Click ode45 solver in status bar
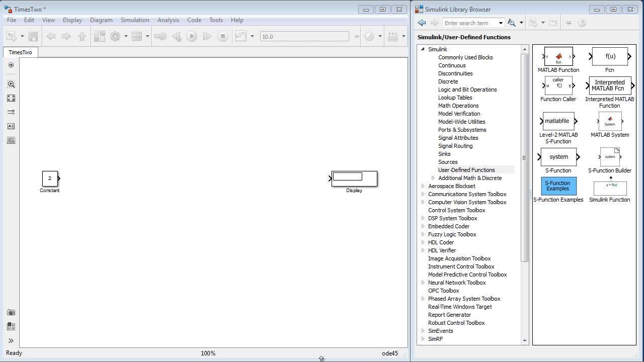This screenshot has width=644, height=362. [x=389, y=353]
